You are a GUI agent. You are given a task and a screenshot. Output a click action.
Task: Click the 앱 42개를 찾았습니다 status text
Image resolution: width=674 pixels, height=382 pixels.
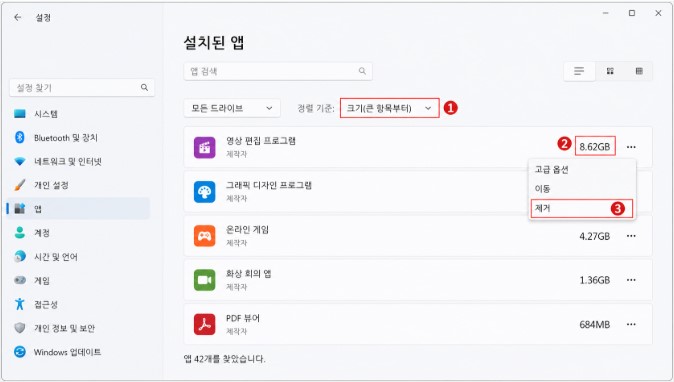[x=224, y=359]
